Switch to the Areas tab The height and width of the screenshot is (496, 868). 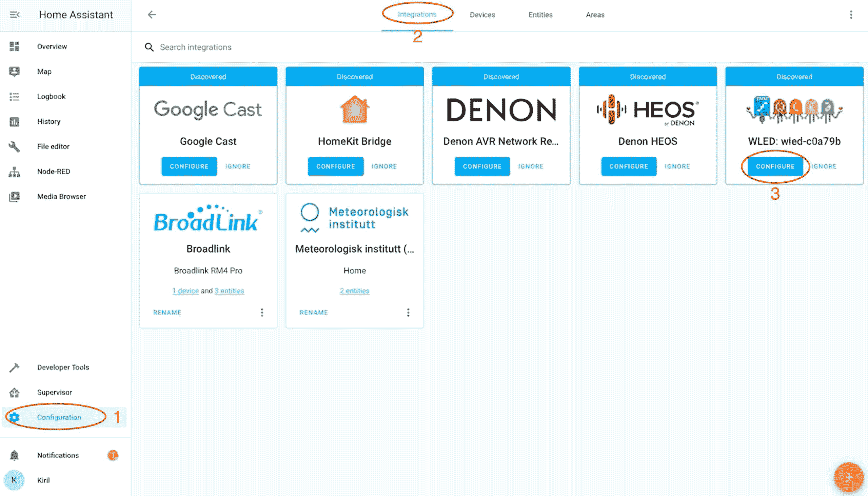click(595, 15)
